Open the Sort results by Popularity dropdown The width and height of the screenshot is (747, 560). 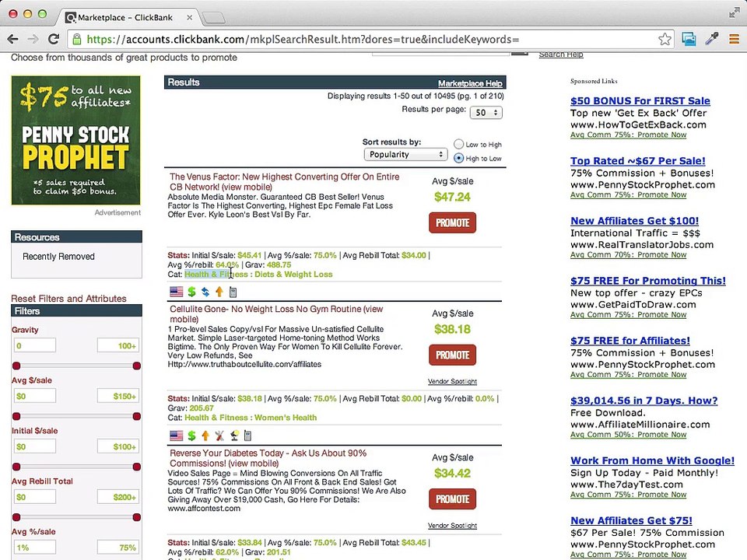[x=405, y=154]
